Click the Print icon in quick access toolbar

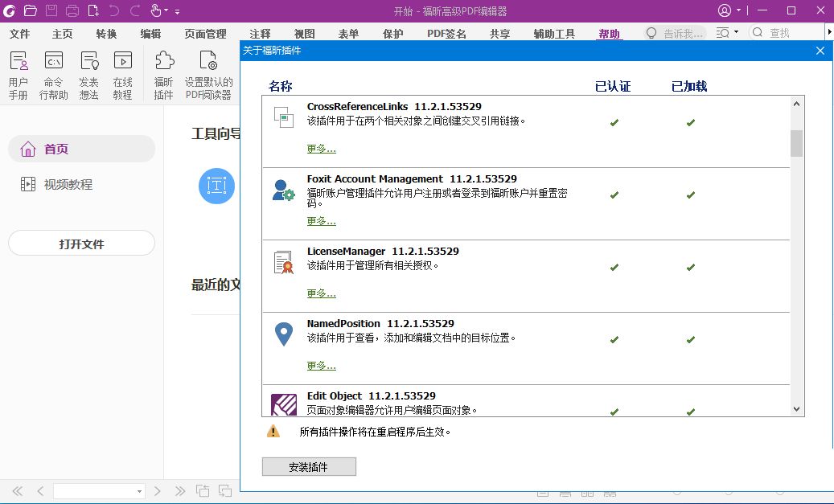pos(71,10)
